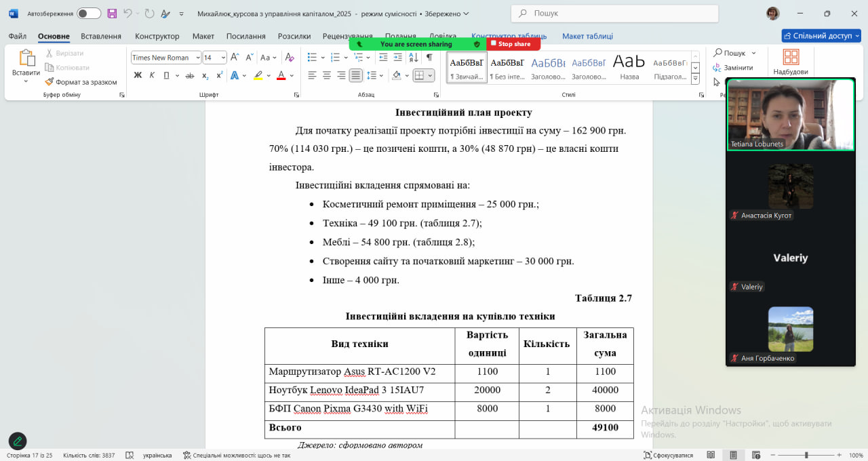Click the superscript icon
Viewport: 868px width, 461px height.
pyautogui.click(x=219, y=75)
